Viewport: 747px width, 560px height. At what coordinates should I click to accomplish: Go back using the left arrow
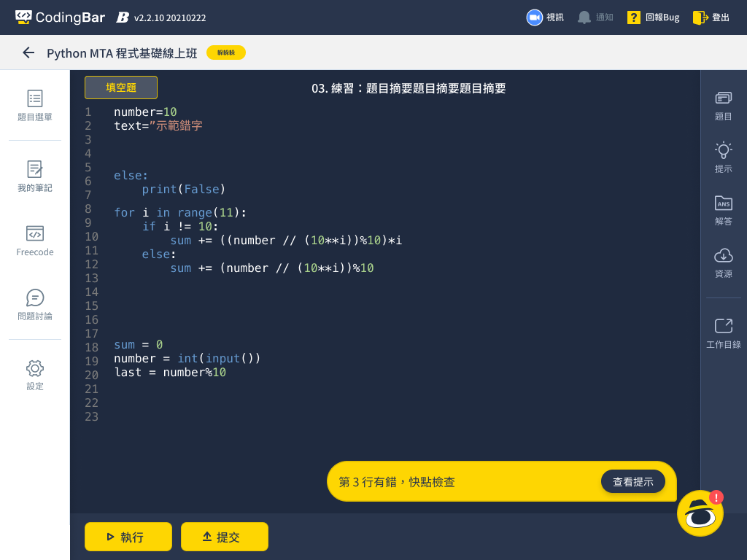[x=28, y=52]
